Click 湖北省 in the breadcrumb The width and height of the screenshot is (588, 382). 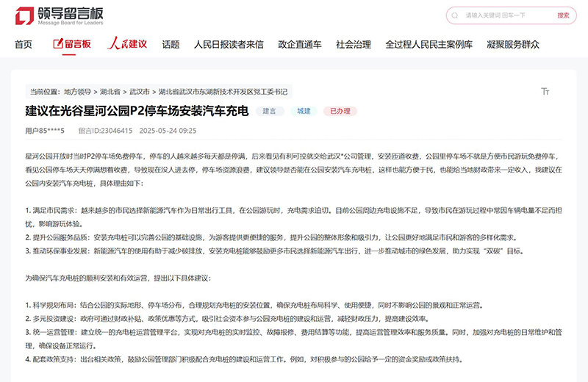(111, 92)
